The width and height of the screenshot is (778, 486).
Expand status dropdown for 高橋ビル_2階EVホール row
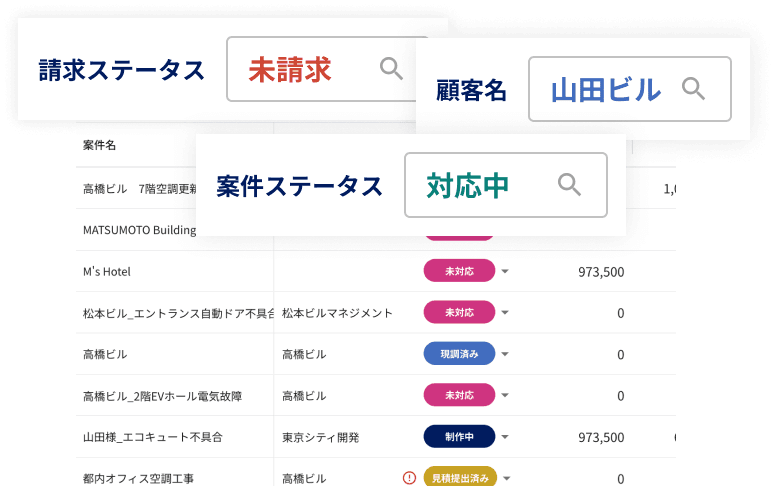[x=505, y=396]
